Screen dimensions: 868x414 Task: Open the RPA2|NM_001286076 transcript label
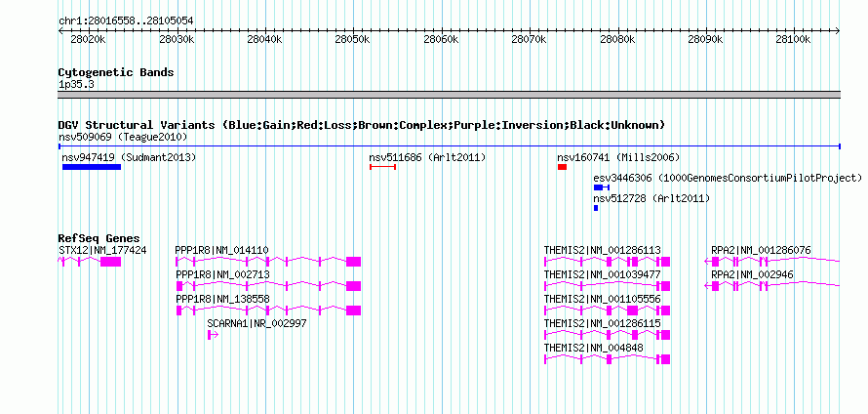761,251
